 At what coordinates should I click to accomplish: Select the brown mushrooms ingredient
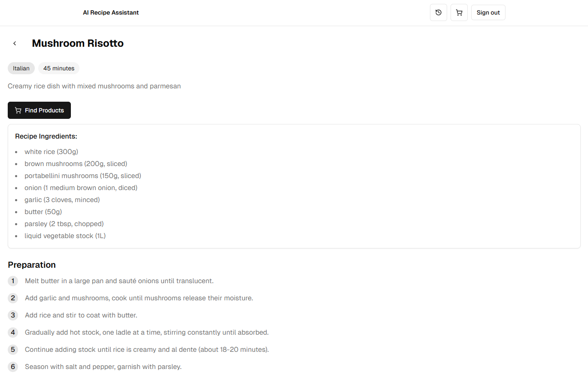click(x=76, y=163)
